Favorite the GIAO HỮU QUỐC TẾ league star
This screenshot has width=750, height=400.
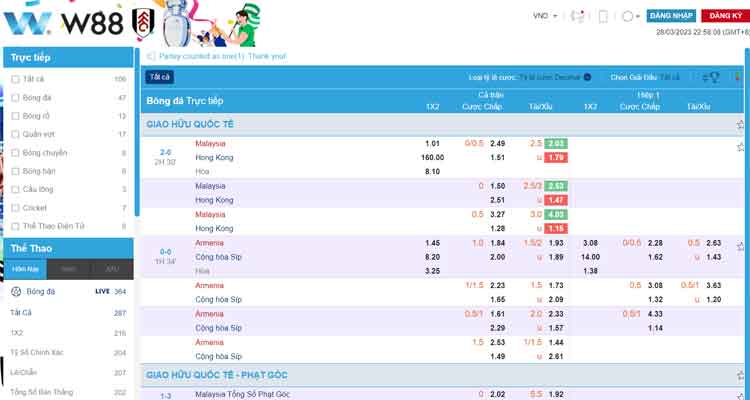(740, 124)
